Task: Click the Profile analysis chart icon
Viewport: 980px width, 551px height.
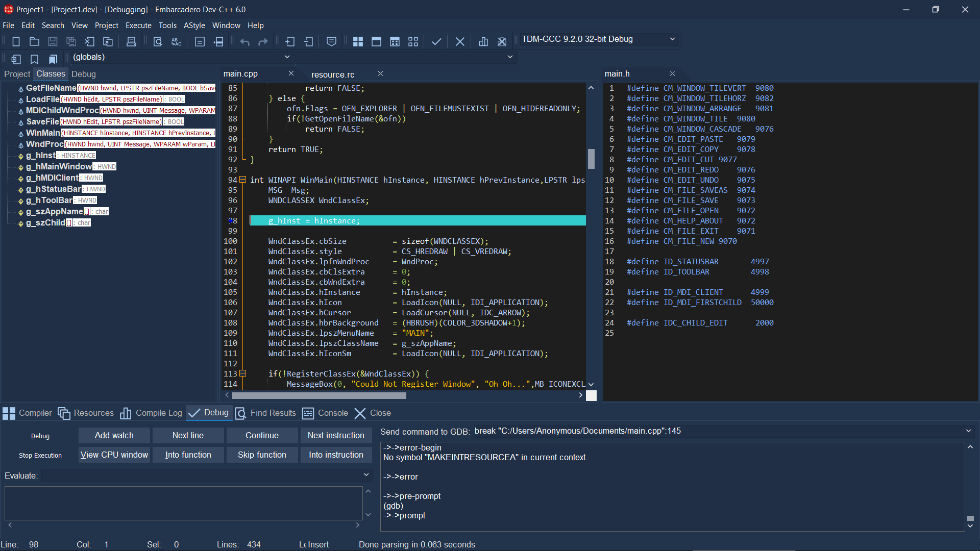Action: point(483,42)
